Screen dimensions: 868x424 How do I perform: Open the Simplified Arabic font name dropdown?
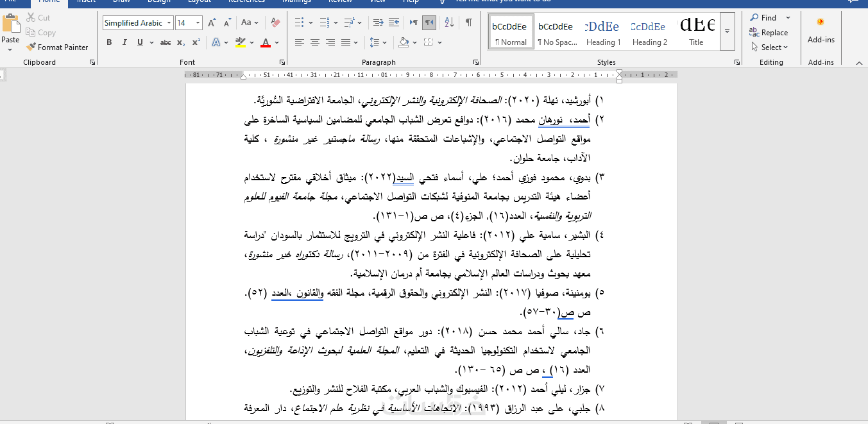(x=169, y=23)
